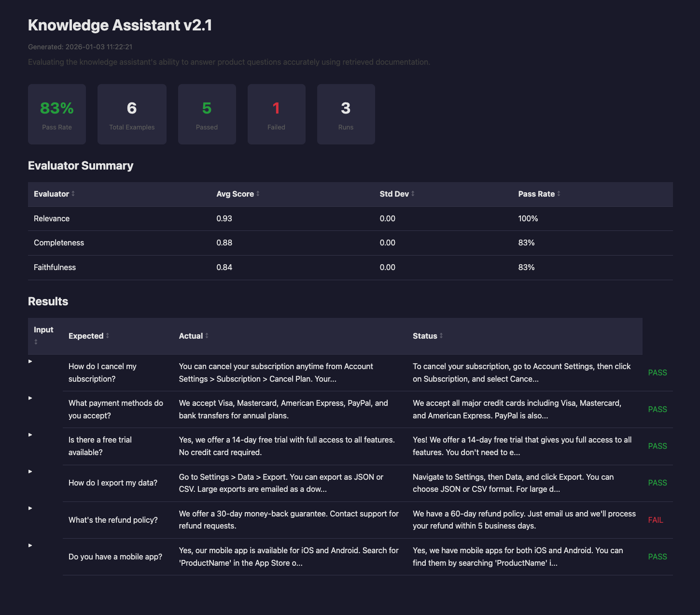This screenshot has height=615, width=700.
Task: Click the PASS status on free trial row
Action: point(657,446)
